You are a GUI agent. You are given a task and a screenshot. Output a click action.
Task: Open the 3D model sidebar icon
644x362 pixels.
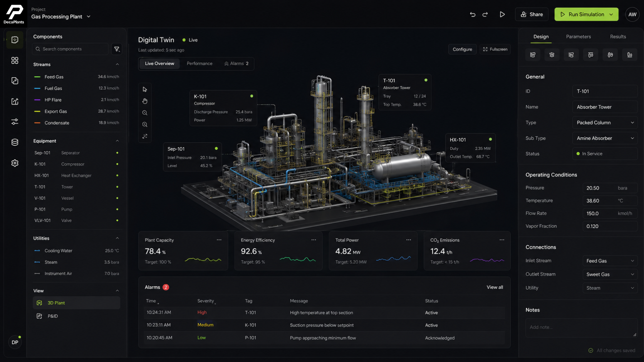(15, 40)
